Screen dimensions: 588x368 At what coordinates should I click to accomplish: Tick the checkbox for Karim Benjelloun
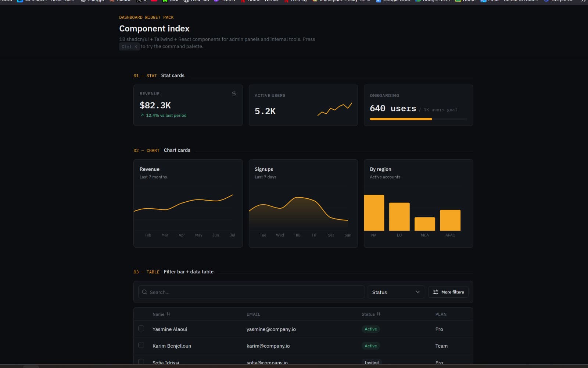pos(141,345)
